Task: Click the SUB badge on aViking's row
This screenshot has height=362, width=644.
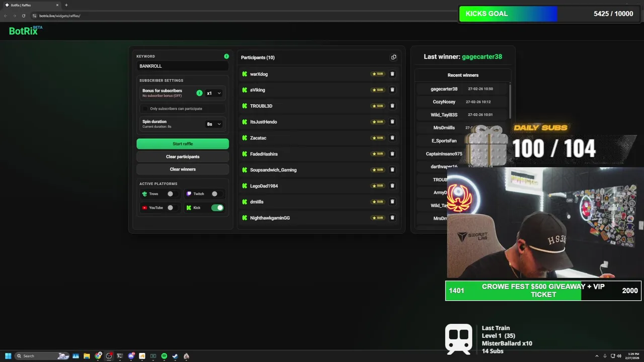Action: [x=378, y=90]
